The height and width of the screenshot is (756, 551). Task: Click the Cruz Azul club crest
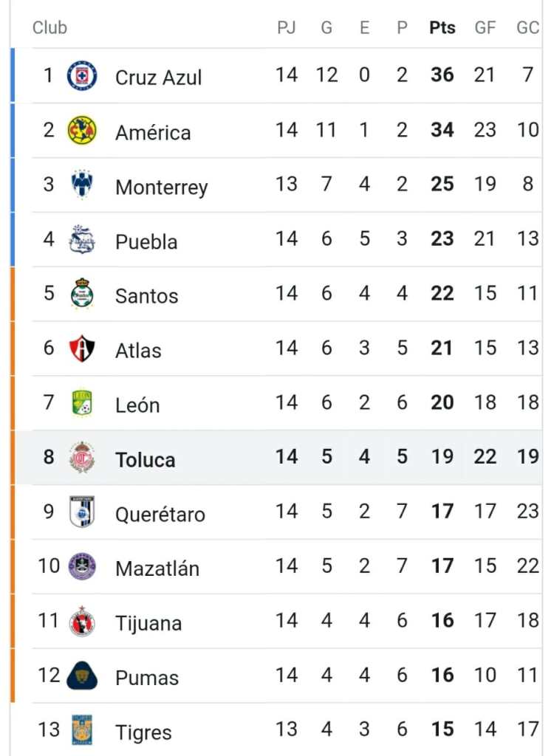[81, 76]
